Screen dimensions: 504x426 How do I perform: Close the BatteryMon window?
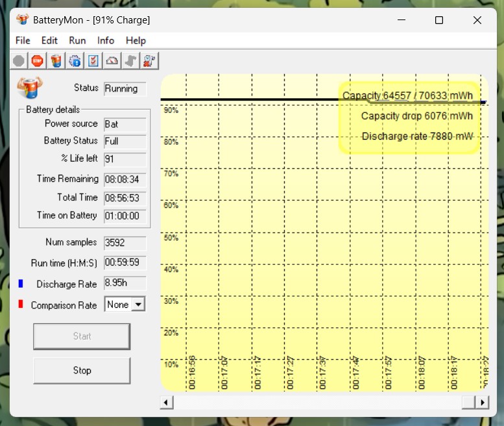pos(477,20)
